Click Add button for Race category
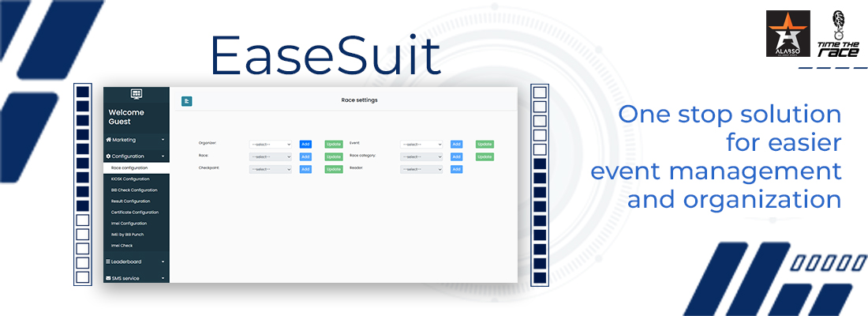Image resolution: width=868 pixels, height=316 pixels. (457, 157)
